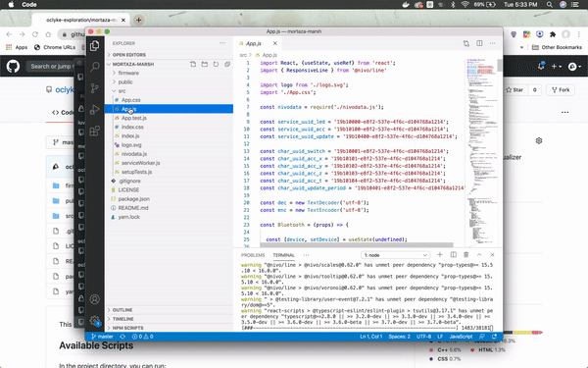Add a new terminal with plus icon

(x=440, y=254)
